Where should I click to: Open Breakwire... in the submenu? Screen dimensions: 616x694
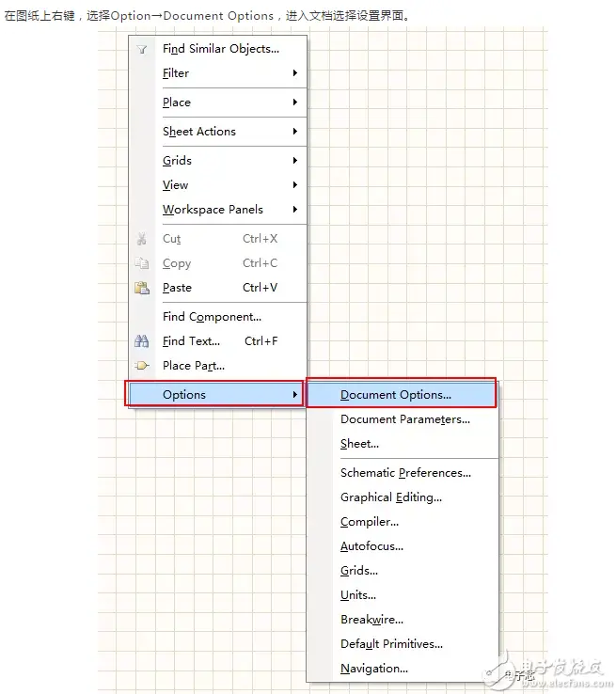pos(403,619)
